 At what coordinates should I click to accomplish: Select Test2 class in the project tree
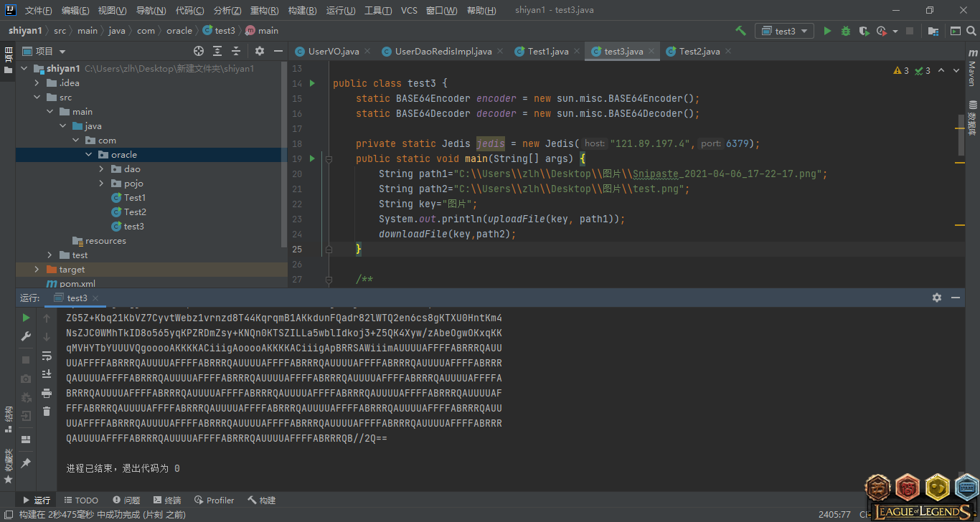134,212
